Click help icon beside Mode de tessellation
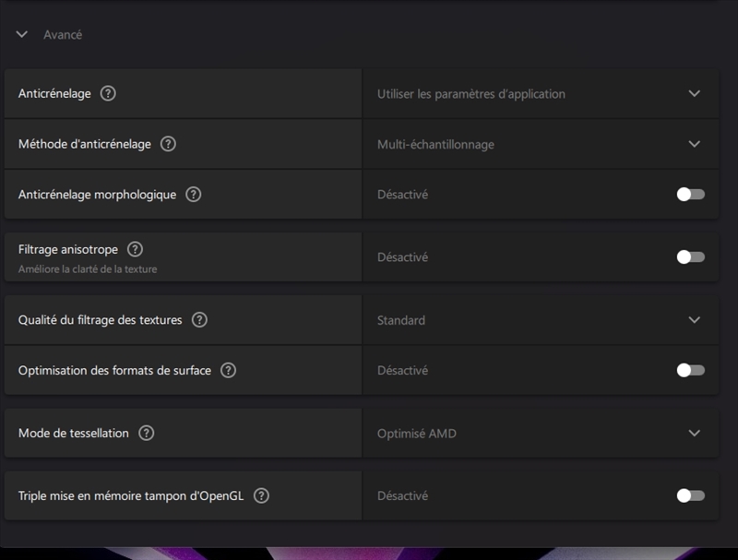 point(146,433)
